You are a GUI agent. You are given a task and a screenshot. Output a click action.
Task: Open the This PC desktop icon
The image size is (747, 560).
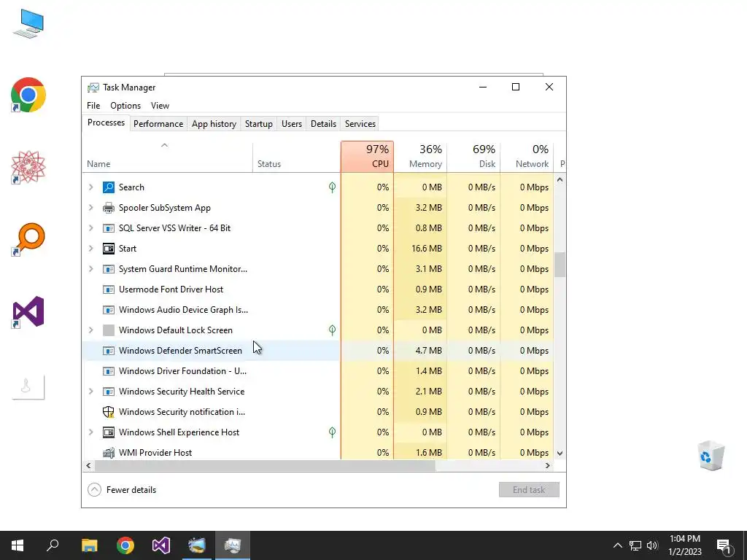[28, 23]
